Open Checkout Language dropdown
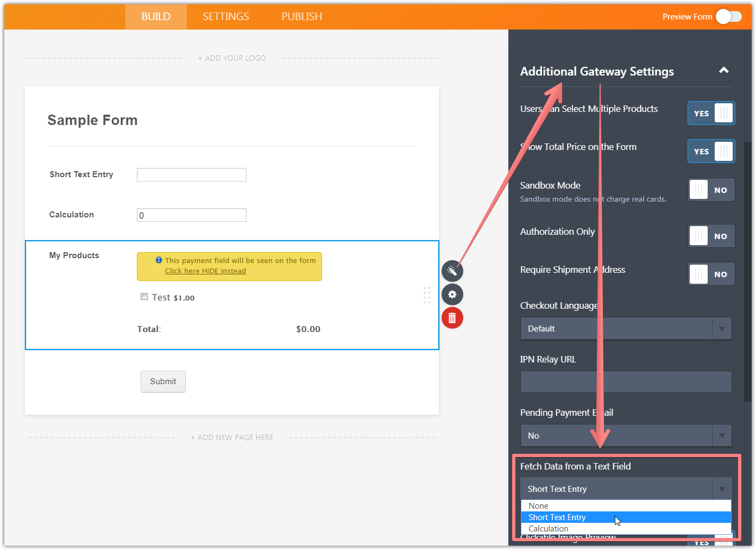Viewport: 756px width, 550px height. tap(626, 329)
